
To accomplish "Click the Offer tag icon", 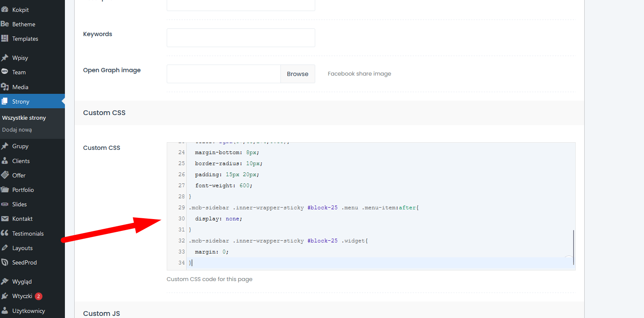I will coord(5,175).
